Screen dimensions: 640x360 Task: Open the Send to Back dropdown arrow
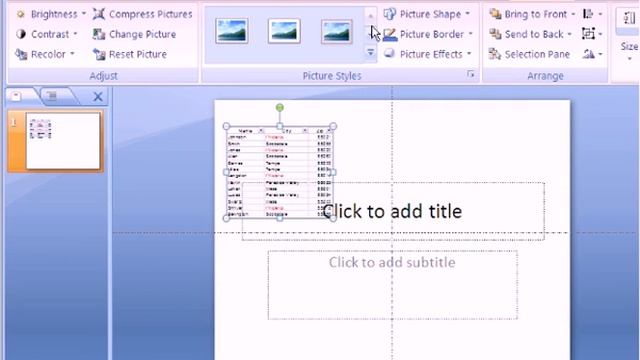click(569, 34)
